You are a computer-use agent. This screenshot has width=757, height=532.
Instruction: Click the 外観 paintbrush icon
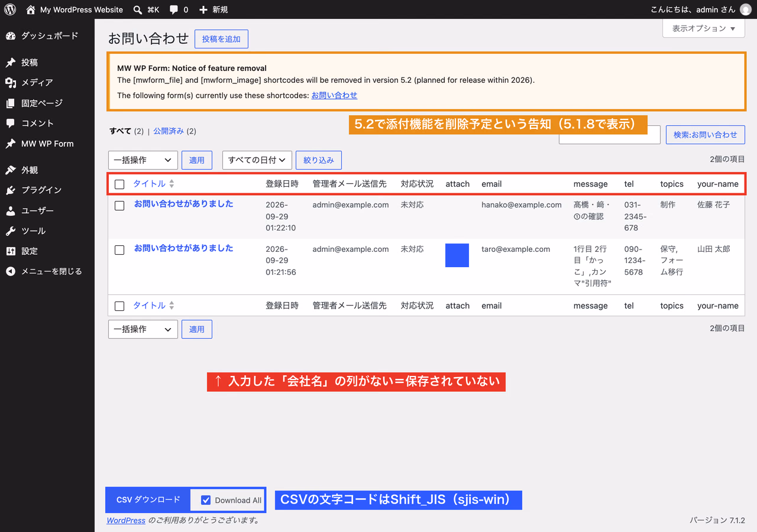11,170
